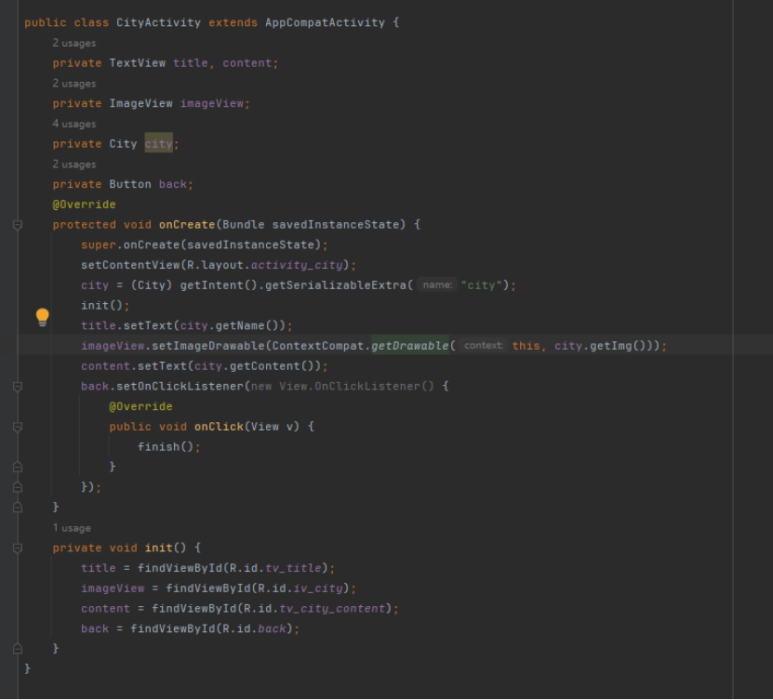Click activity_city layout reference
Viewport: 773px width, 700px height.
297,265
